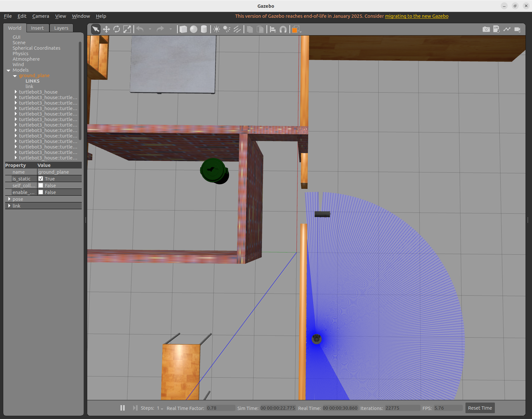Select Atmosphere in the World tree
The width and height of the screenshot is (532, 419).
tap(26, 59)
